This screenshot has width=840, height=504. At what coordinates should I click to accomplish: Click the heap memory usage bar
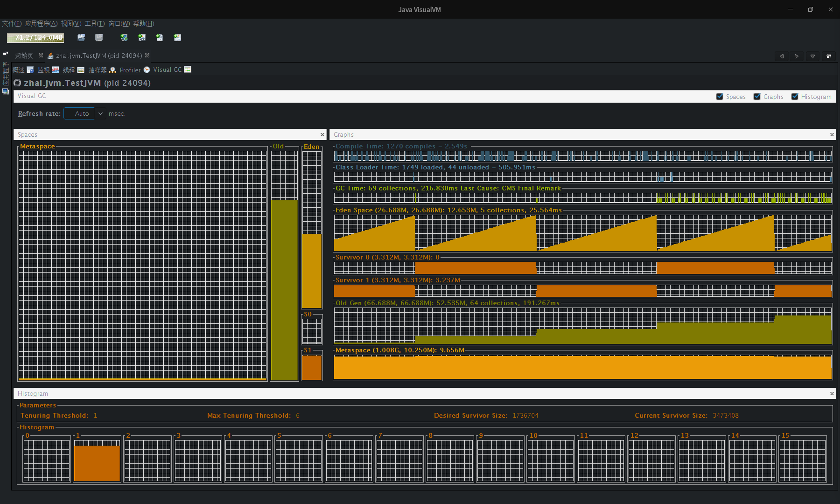pos(35,38)
